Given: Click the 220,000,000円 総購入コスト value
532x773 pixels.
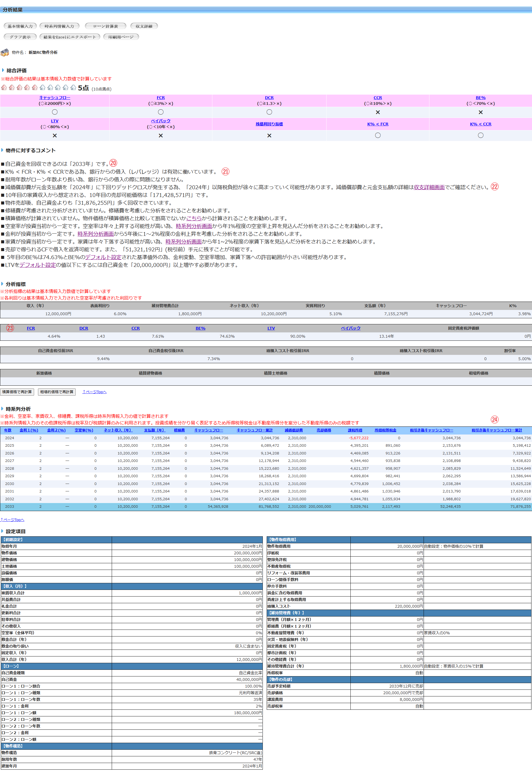Looking at the screenshot, I should [409, 606].
